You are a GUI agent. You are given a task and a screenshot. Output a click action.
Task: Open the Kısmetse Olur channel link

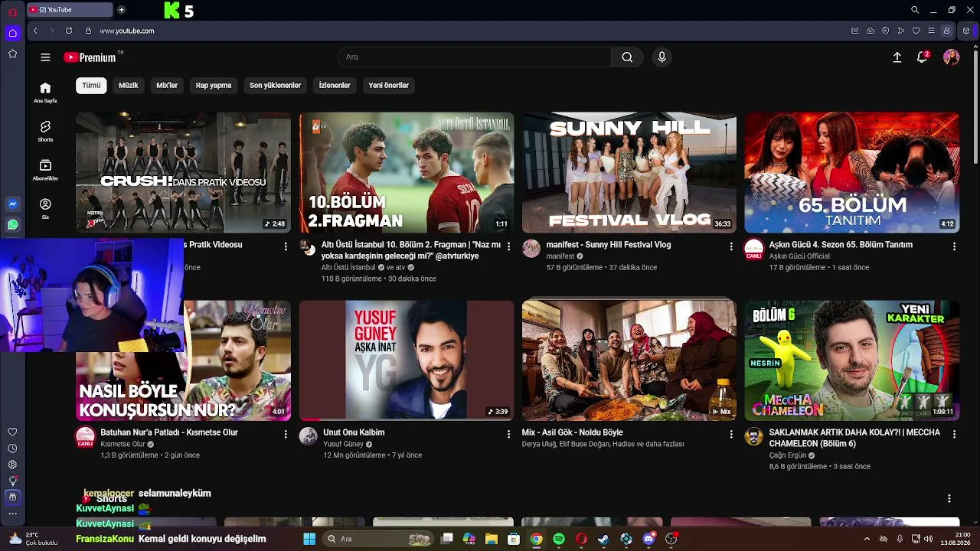122,444
